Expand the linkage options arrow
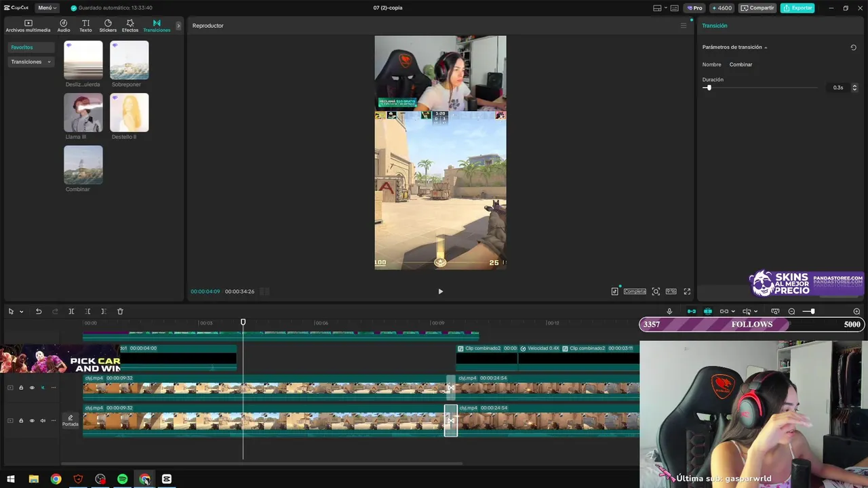Screen dimensions: 868x488 coord(733,312)
